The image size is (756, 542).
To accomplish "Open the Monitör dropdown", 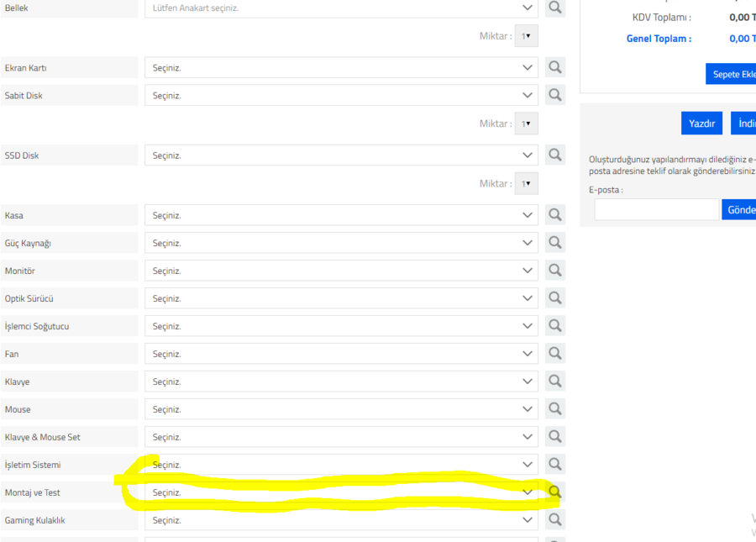I will coord(341,271).
